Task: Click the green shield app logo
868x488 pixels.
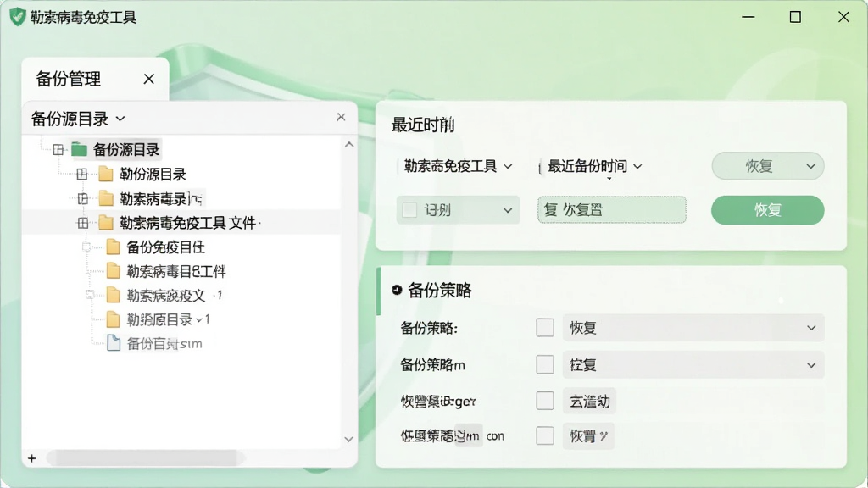Action: click(17, 17)
